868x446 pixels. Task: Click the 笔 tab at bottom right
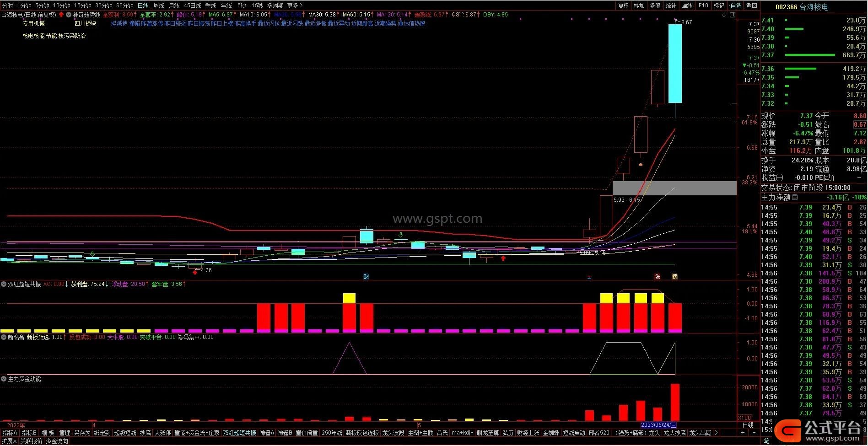[x=766, y=441]
